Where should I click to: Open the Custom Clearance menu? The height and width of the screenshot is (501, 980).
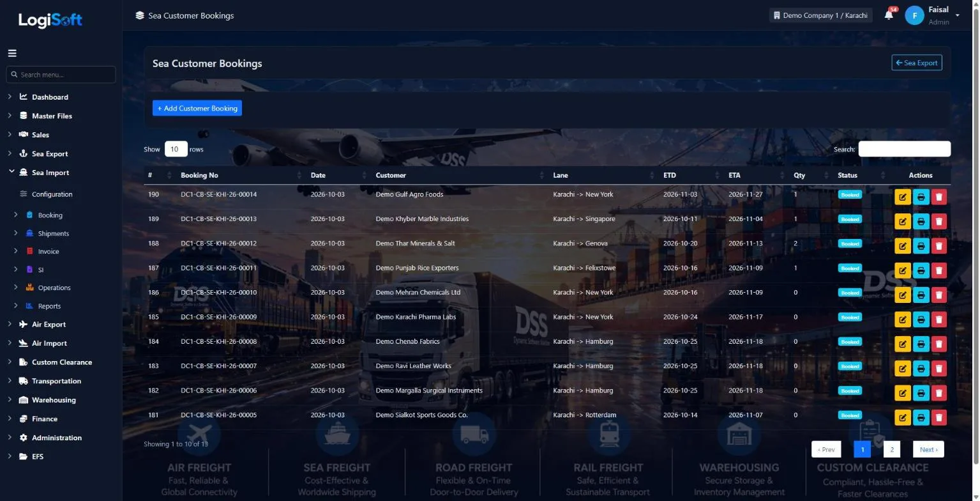coord(61,362)
